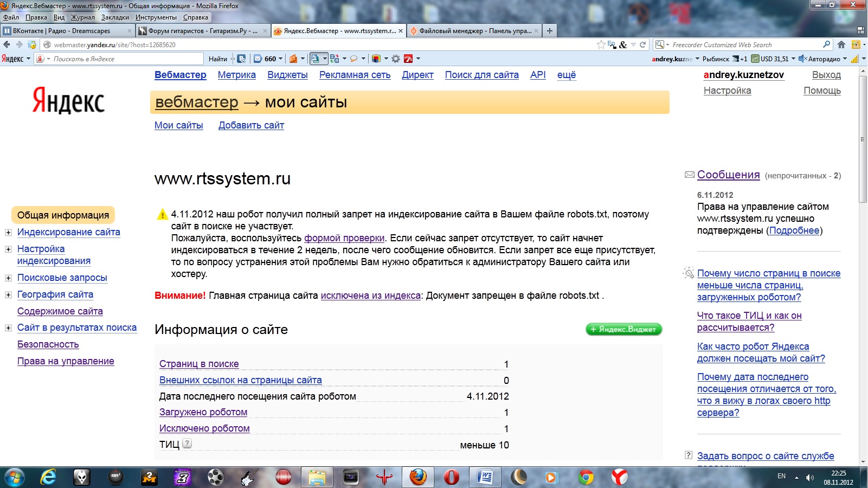Click the ТИЦ question mark help icon
This screenshot has width=868, height=488.
tap(187, 444)
